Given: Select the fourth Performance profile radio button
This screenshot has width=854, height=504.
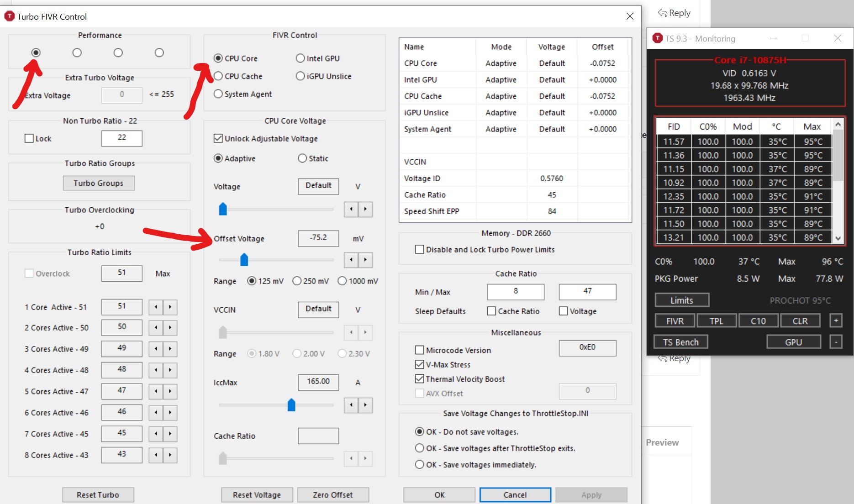Looking at the screenshot, I should point(159,52).
